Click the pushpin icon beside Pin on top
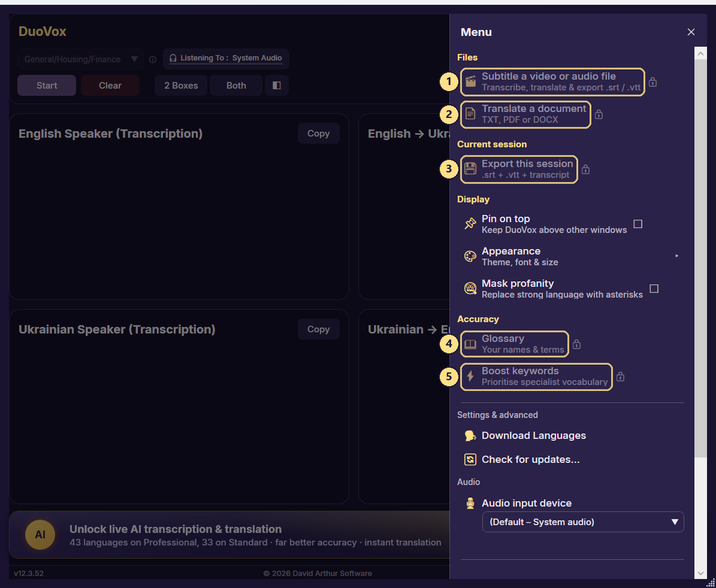Image resolution: width=716 pixels, height=588 pixels. (x=470, y=223)
